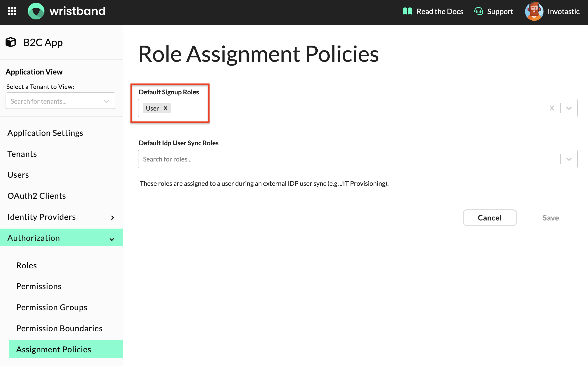Open Permission Boundaries in sidebar
Viewport: 588px width, 366px height.
(59, 328)
